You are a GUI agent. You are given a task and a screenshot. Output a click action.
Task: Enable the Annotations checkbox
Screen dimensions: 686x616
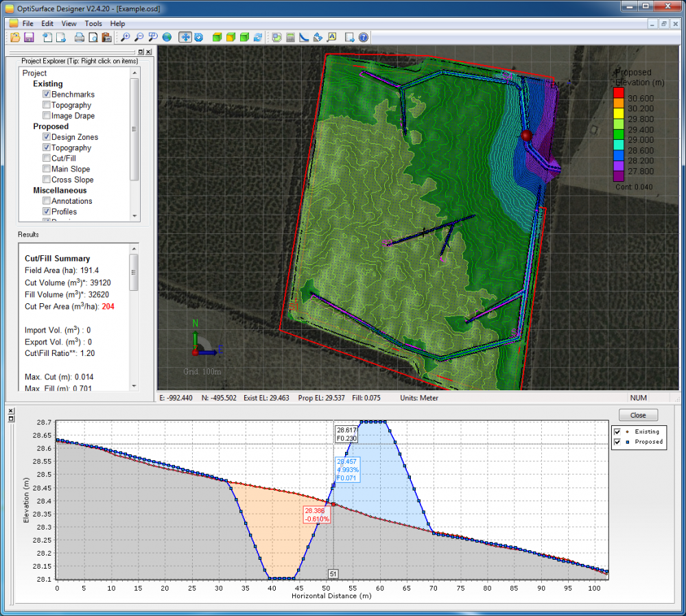pos(47,201)
